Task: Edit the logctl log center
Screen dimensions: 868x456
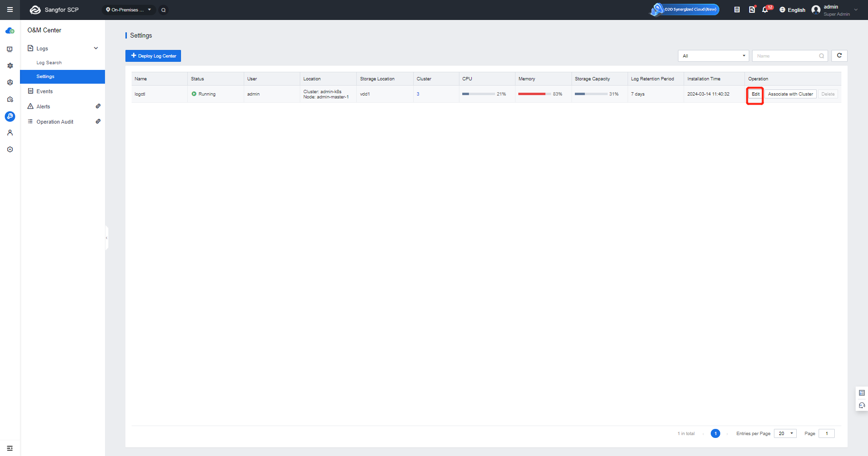Action: (x=755, y=94)
